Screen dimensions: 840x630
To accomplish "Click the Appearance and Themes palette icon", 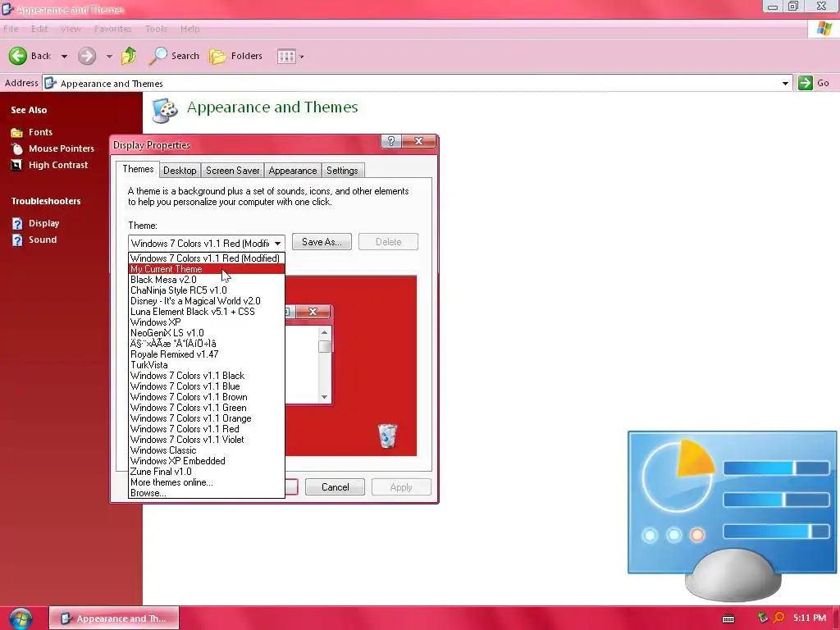I will coord(164,111).
